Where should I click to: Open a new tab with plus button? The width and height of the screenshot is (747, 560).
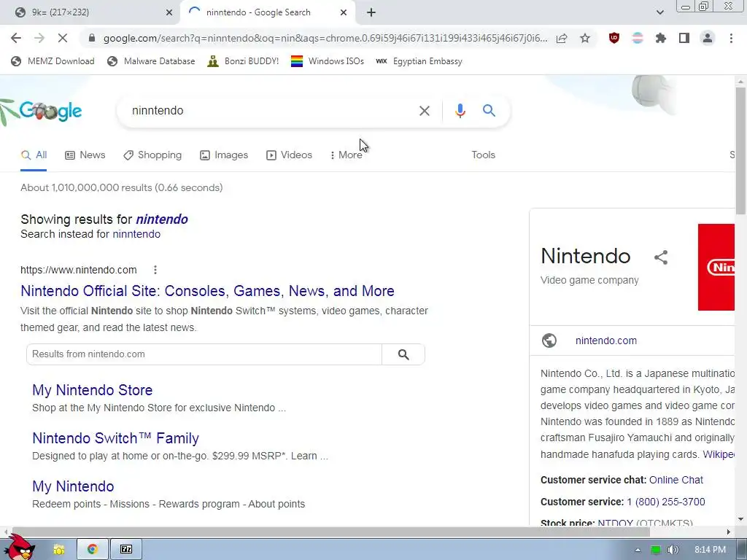pyautogui.click(x=371, y=12)
